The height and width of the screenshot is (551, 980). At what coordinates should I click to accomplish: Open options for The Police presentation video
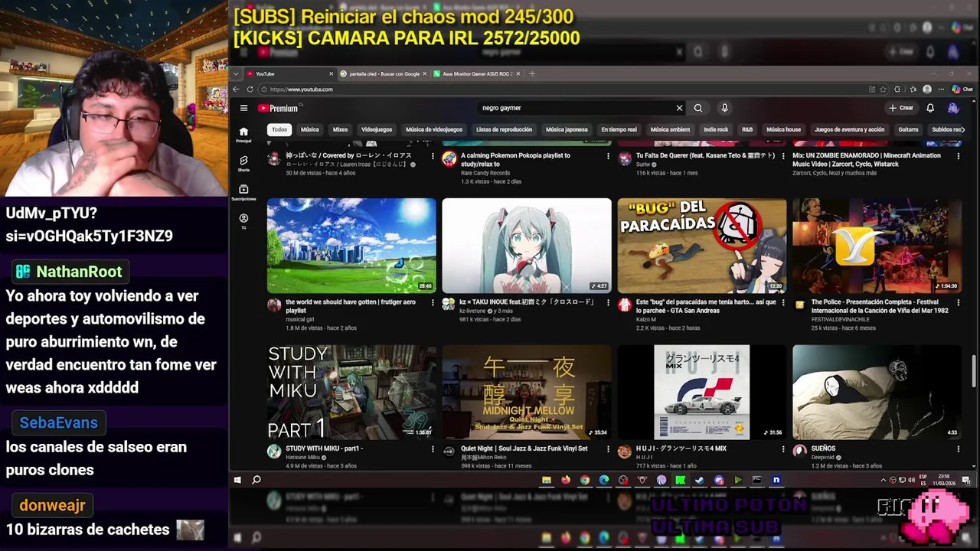(959, 303)
